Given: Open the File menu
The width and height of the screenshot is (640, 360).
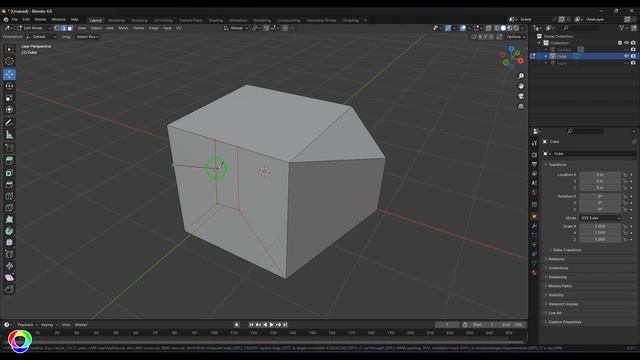Looking at the screenshot, I should (x=15, y=20).
